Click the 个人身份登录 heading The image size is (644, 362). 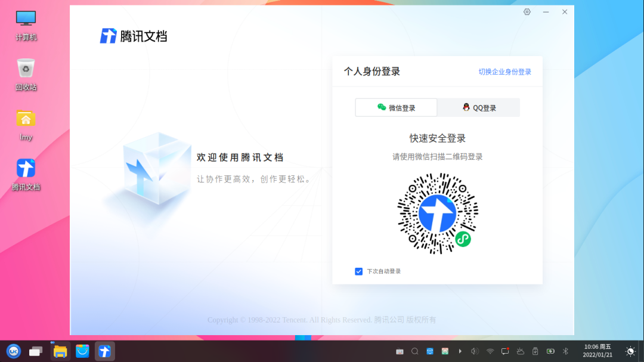tap(372, 72)
